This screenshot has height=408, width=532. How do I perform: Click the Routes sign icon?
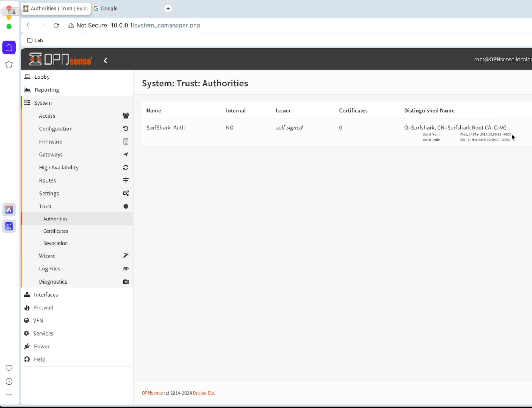click(126, 180)
